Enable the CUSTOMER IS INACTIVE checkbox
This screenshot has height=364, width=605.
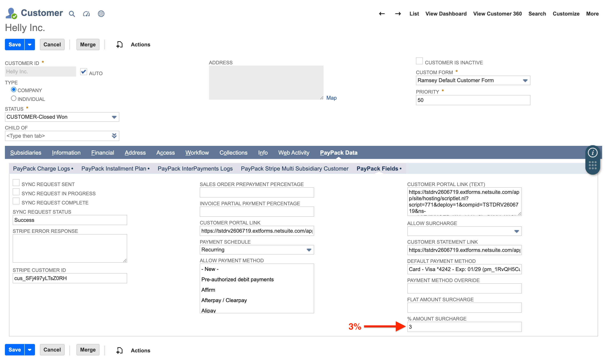pyautogui.click(x=419, y=61)
